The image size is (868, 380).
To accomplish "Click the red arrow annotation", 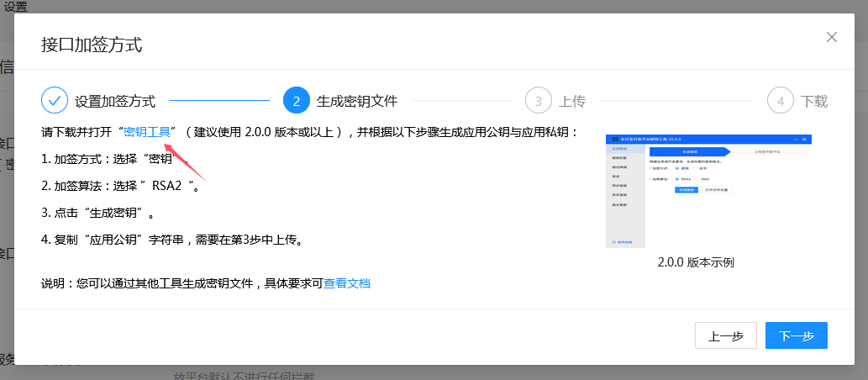I will tap(185, 161).
